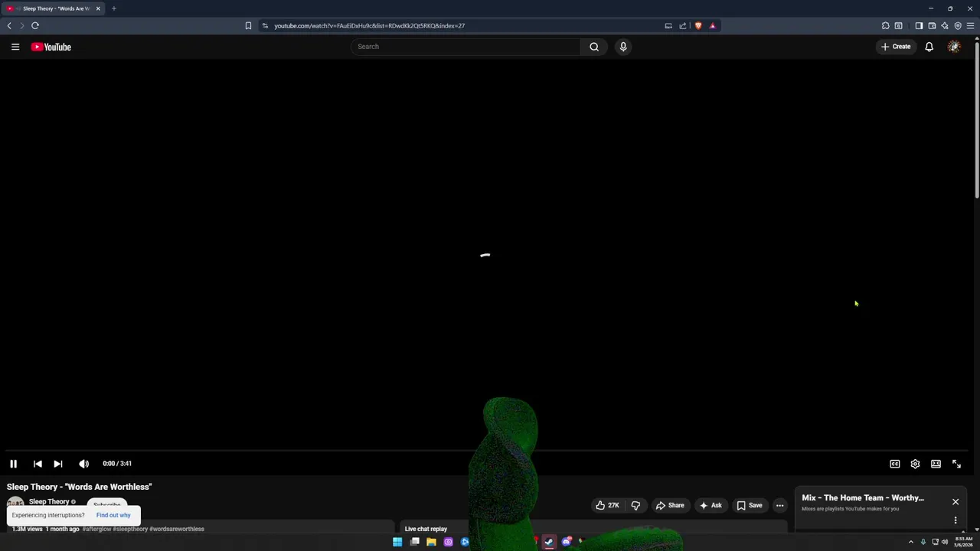Click the #wordsareworthless hashtag
Viewport: 980px width, 551px height.
point(177,529)
